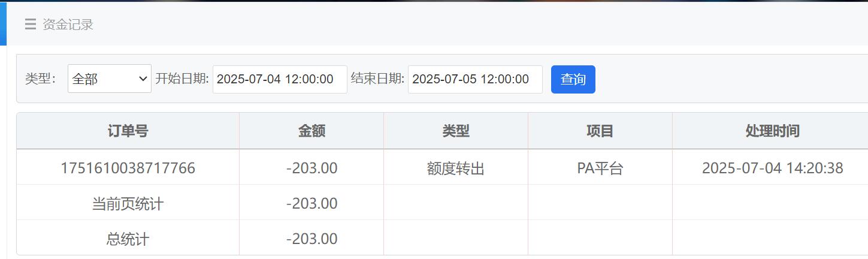The image size is (868, 259).
Task: Click the 结束日期 date input field
Action: (x=474, y=79)
